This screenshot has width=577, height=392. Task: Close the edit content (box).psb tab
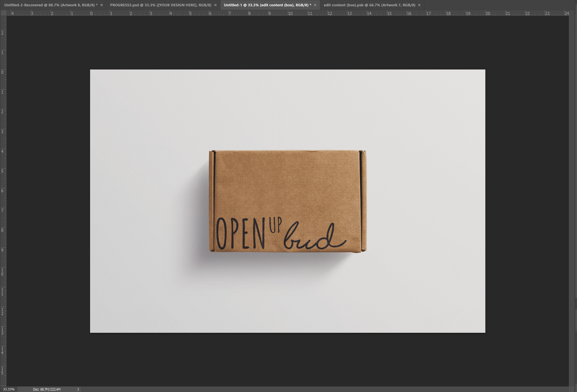pyautogui.click(x=419, y=5)
